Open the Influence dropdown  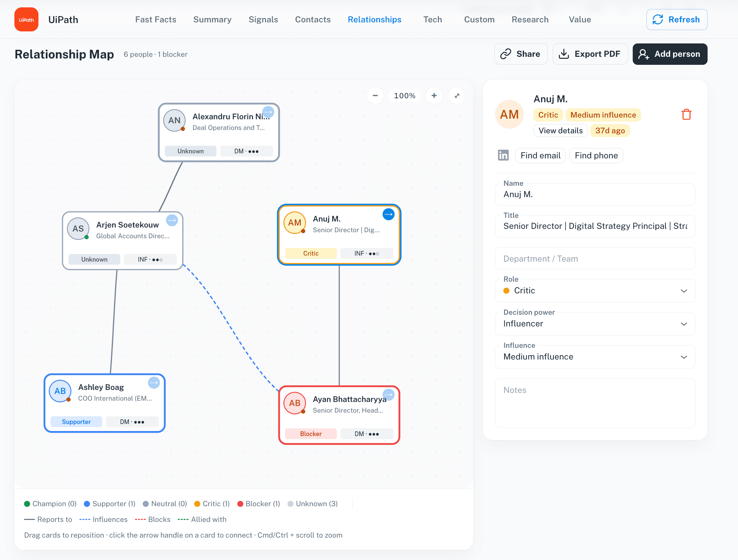595,357
